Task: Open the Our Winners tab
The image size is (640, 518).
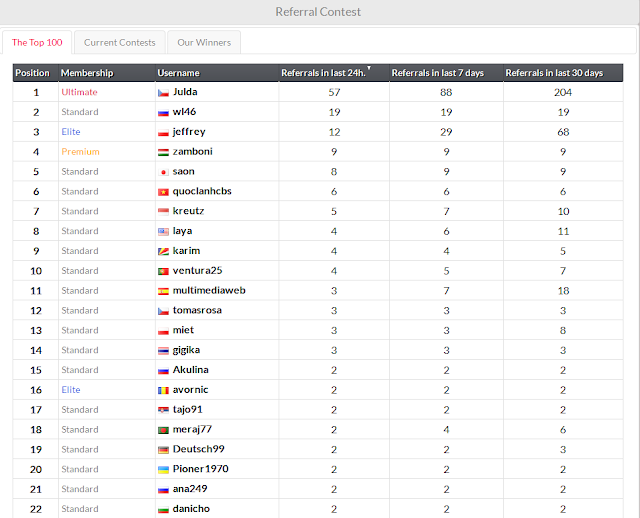Action: (x=204, y=43)
